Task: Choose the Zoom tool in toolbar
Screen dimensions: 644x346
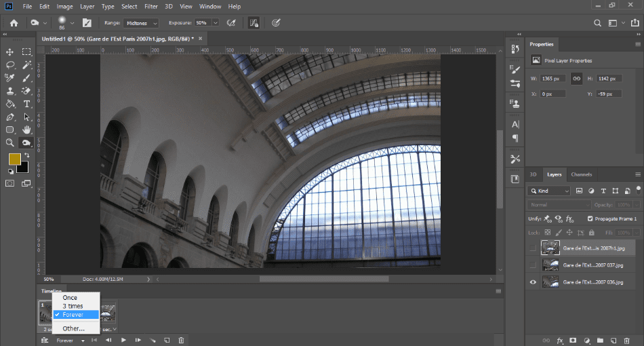Action: [11, 142]
